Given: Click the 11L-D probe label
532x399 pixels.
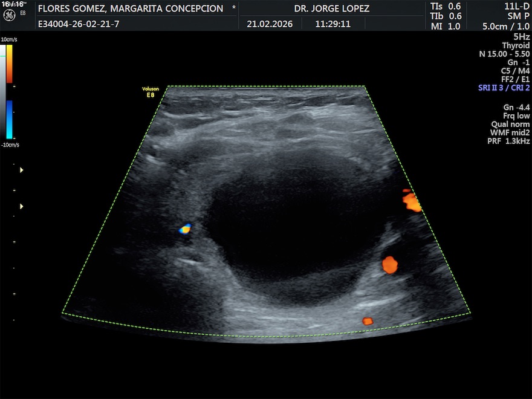Looking at the screenshot, I should [x=517, y=6].
